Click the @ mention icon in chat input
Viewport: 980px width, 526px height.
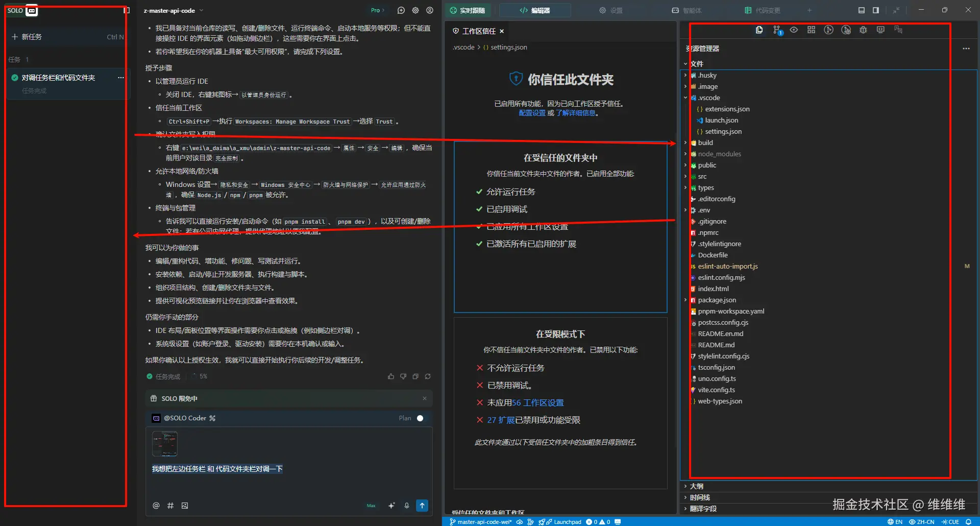(156, 506)
